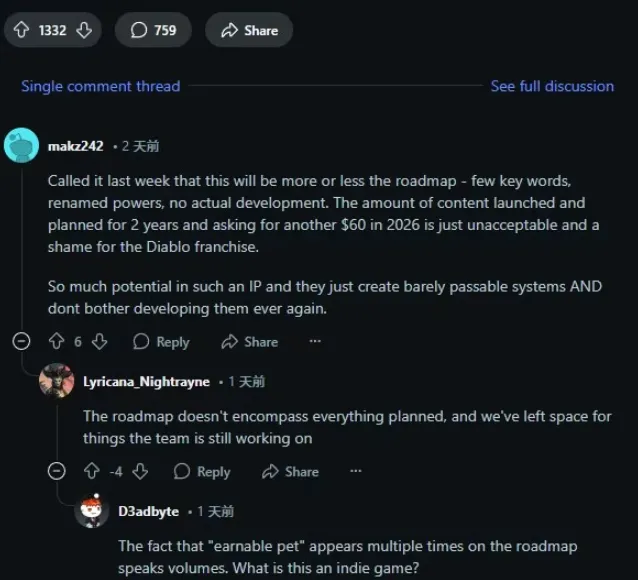
Task: Upvote makz242's comment
Action: point(57,341)
